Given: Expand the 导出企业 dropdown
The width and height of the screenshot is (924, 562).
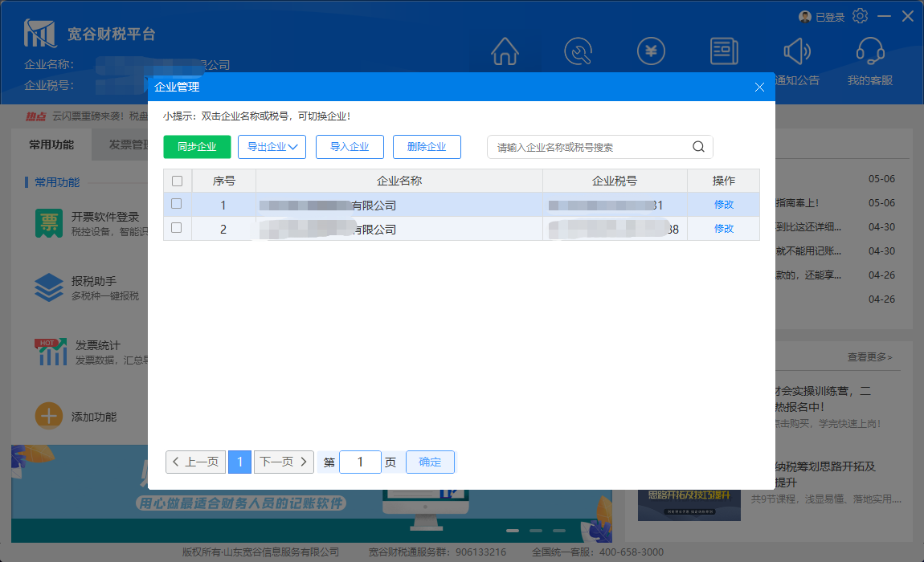Looking at the screenshot, I should (x=272, y=147).
